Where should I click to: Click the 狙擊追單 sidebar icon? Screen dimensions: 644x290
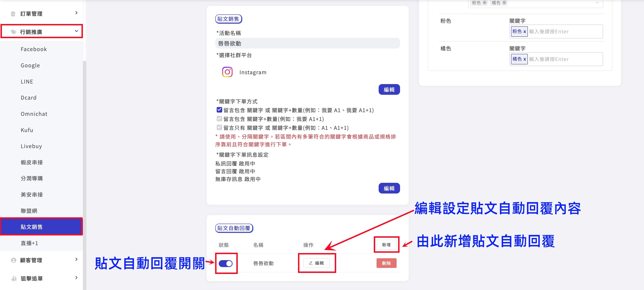[x=14, y=278]
